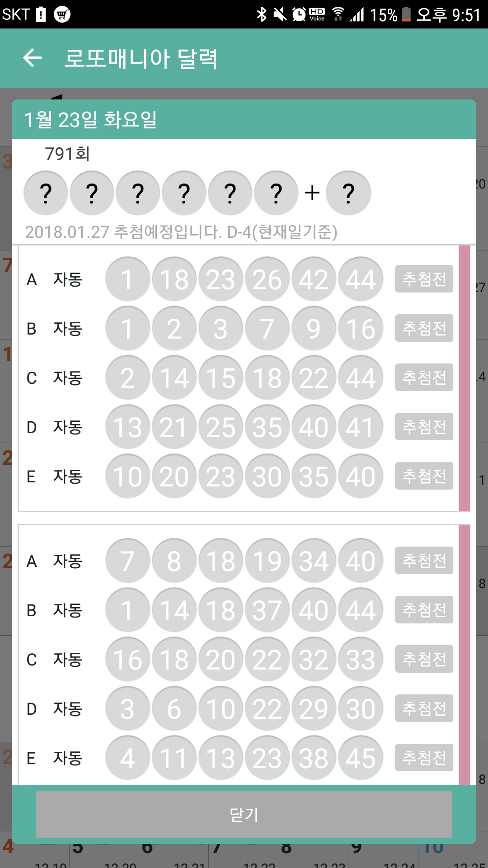Tap 추첨전 status button on first ticket row E
The height and width of the screenshot is (868, 488).
coord(424,476)
